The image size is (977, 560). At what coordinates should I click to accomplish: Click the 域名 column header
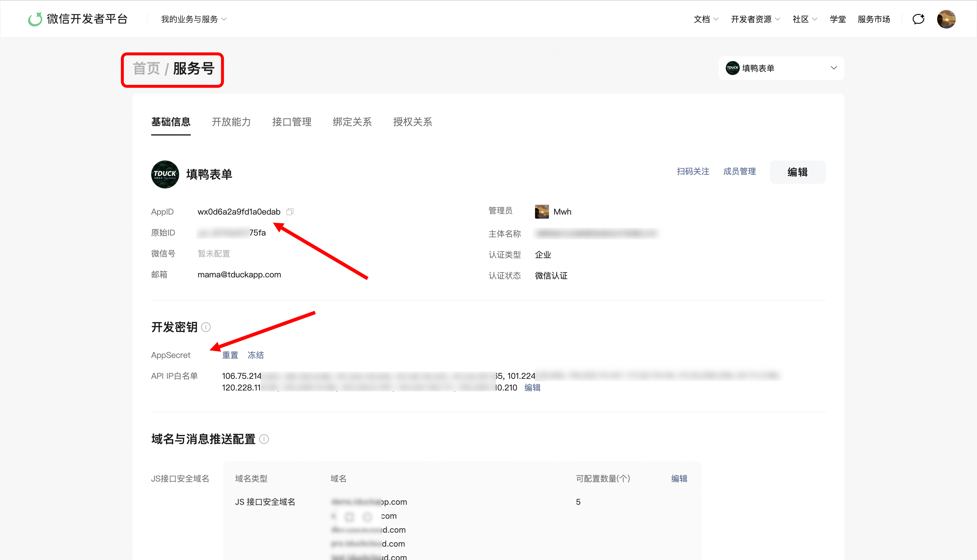click(338, 479)
